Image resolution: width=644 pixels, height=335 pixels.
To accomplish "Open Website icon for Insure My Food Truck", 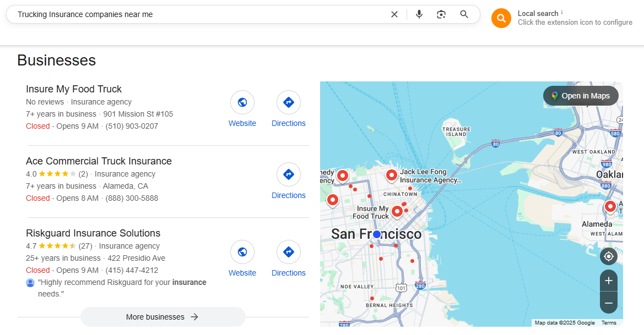I will click(242, 102).
